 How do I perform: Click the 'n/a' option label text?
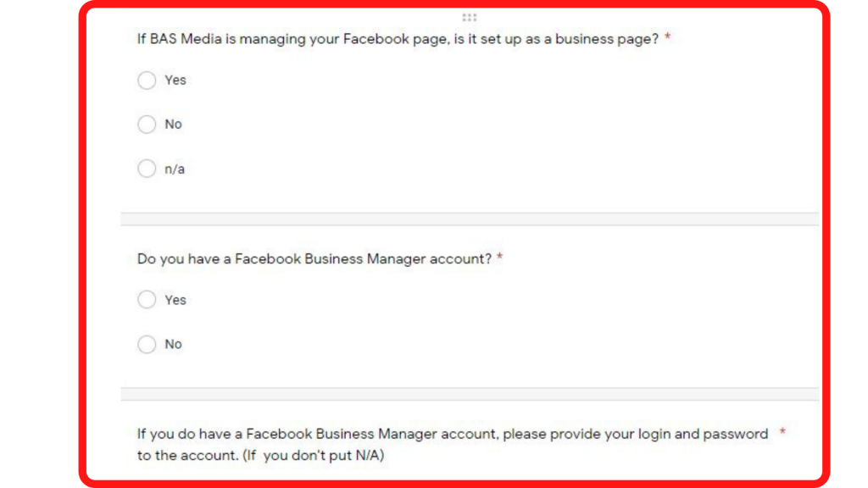click(175, 169)
